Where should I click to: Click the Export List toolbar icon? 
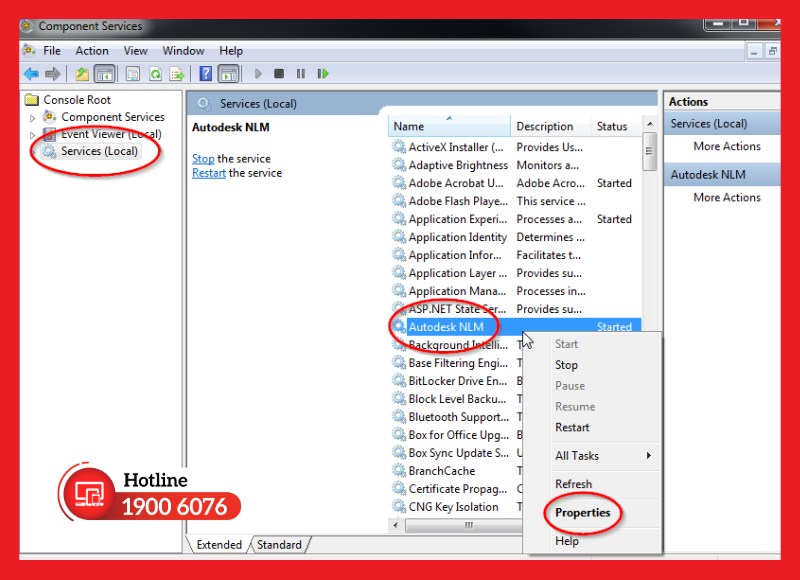click(x=177, y=74)
